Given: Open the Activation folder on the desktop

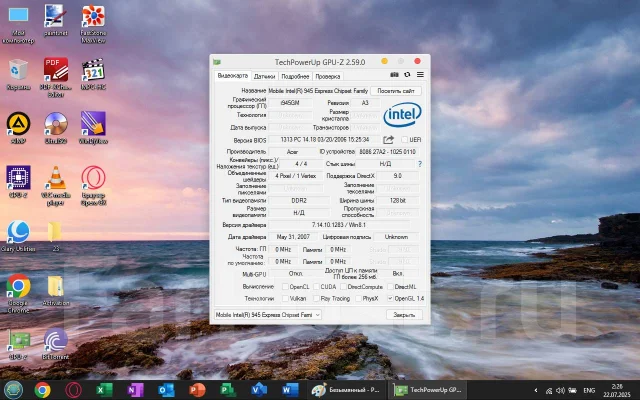Looking at the screenshot, I should click(x=56, y=291).
